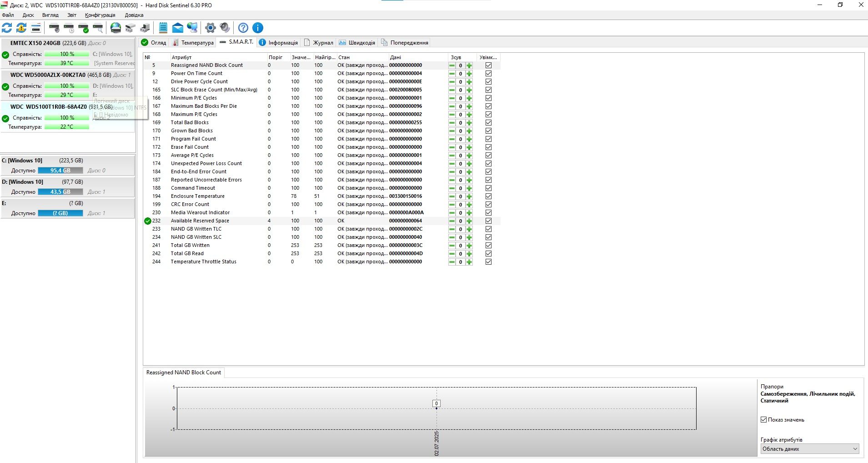Click the disk surface search icon
Viewport: 868px width, 463px height.
(98, 28)
